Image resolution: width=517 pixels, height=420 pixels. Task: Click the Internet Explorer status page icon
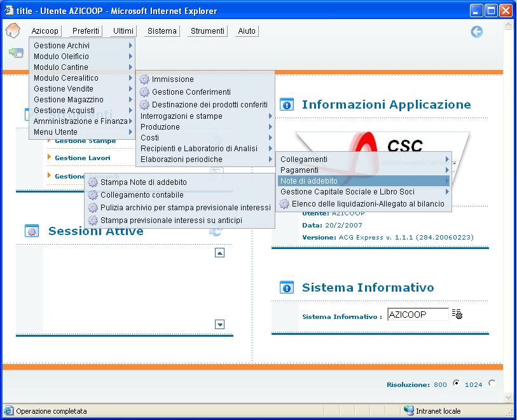8,410
